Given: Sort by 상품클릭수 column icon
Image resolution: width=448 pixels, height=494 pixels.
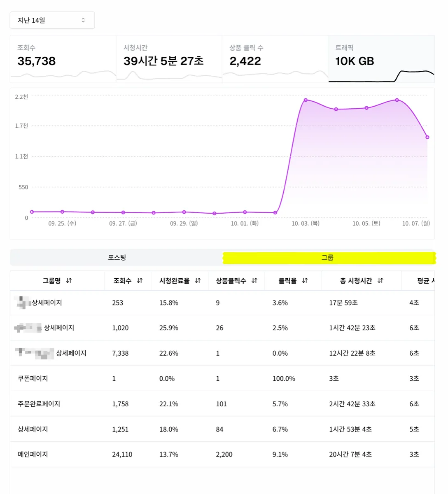Looking at the screenshot, I should click(254, 281).
